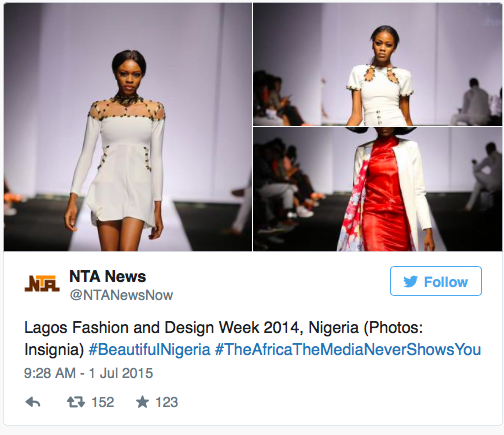Open the #BeautifulNigeria hashtag
Viewport: 504px width, 435px height.
tap(150, 350)
